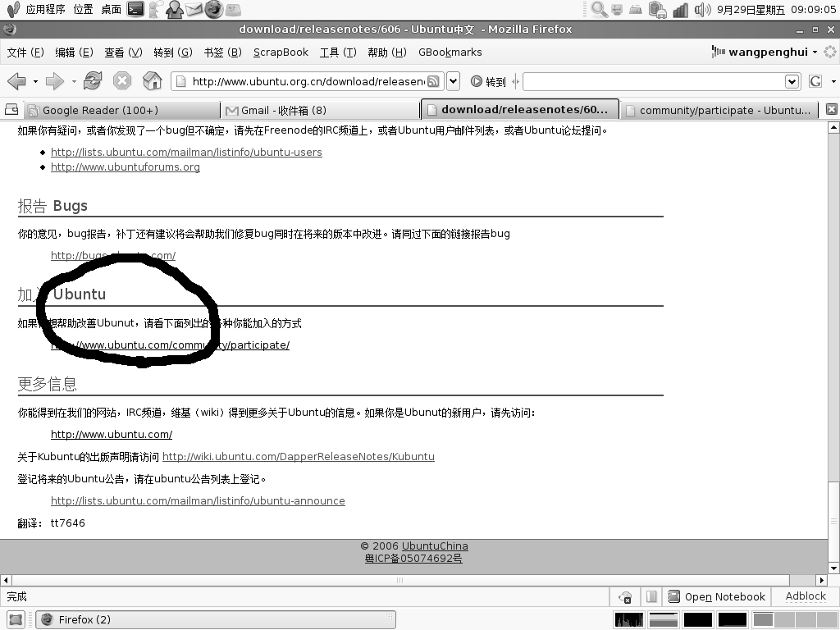Open the wangpenghui account dropdown

(765, 52)
